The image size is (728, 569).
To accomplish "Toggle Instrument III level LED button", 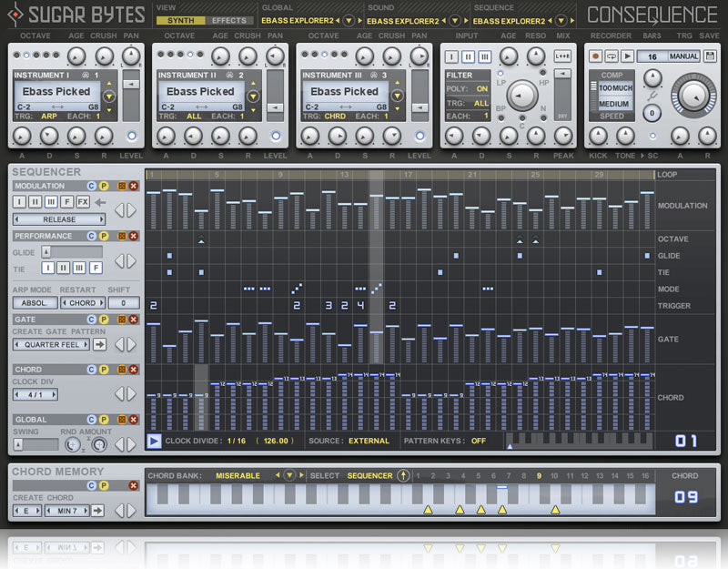I will (420, 136).
